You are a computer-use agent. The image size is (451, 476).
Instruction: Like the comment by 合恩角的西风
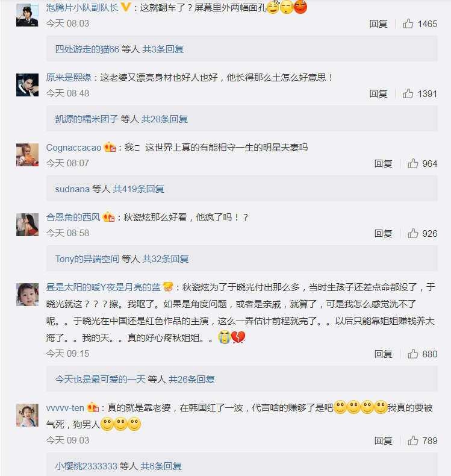tap(412, 233)
